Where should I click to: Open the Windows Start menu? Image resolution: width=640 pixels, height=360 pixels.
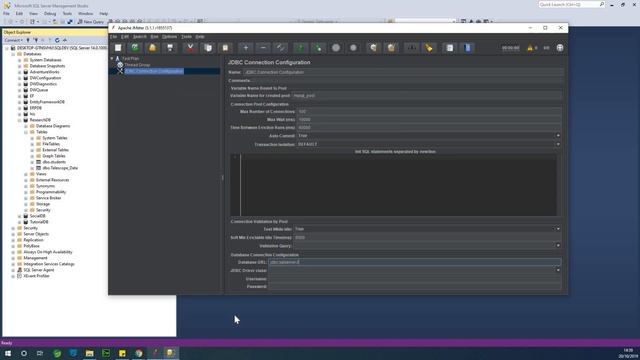pyautogui.click(x=7, y=353)
